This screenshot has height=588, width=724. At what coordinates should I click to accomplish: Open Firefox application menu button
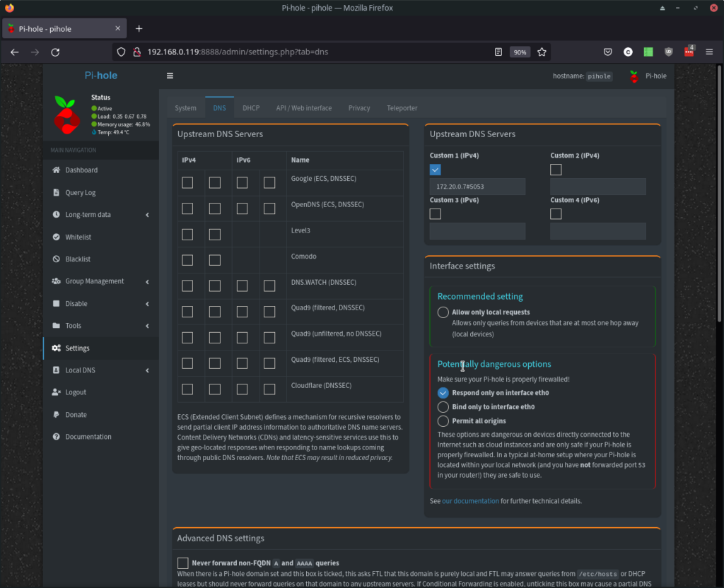[x=709, y=52]
